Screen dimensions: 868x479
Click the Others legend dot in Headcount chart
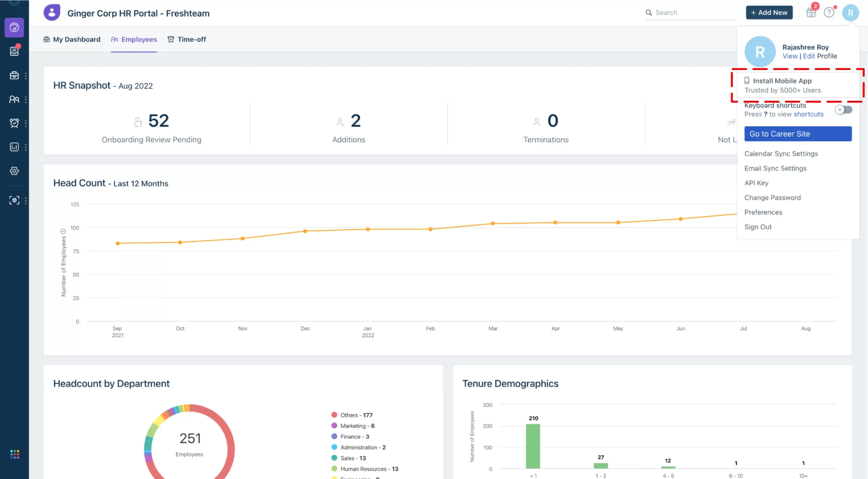(x=335, y=415)
